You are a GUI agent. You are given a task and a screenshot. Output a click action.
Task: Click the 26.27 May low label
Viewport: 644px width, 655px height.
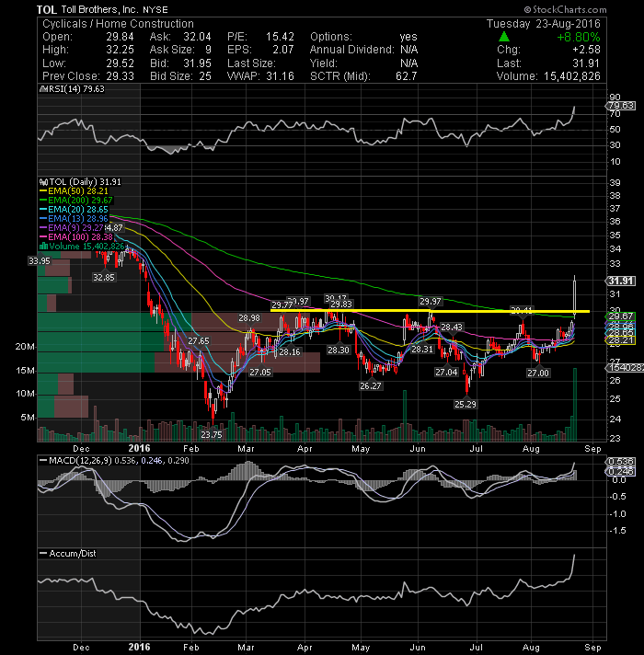371,385
